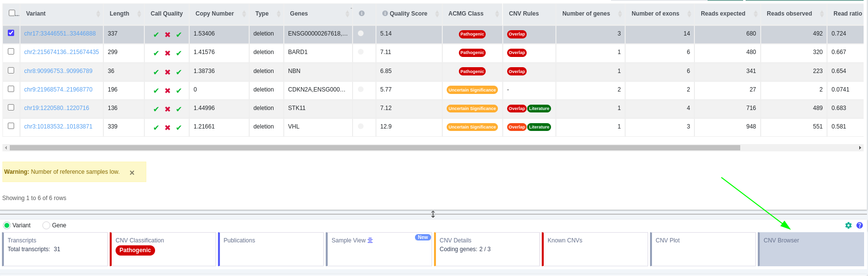The image size is (868, 276).
Task: Open the Sample View panel
Action: tap(379, 249)
